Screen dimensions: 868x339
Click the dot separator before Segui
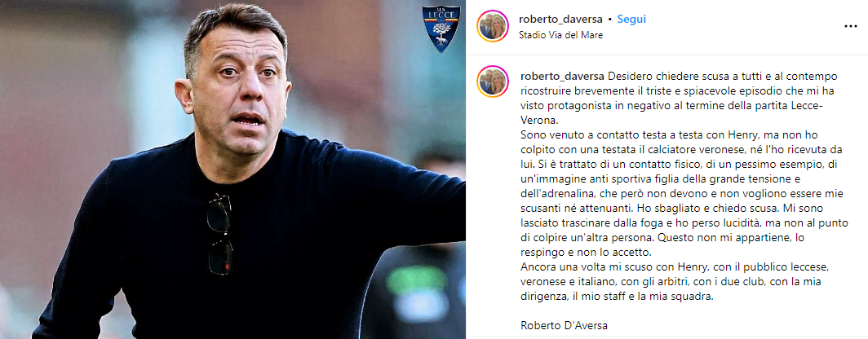coord(609,20)
